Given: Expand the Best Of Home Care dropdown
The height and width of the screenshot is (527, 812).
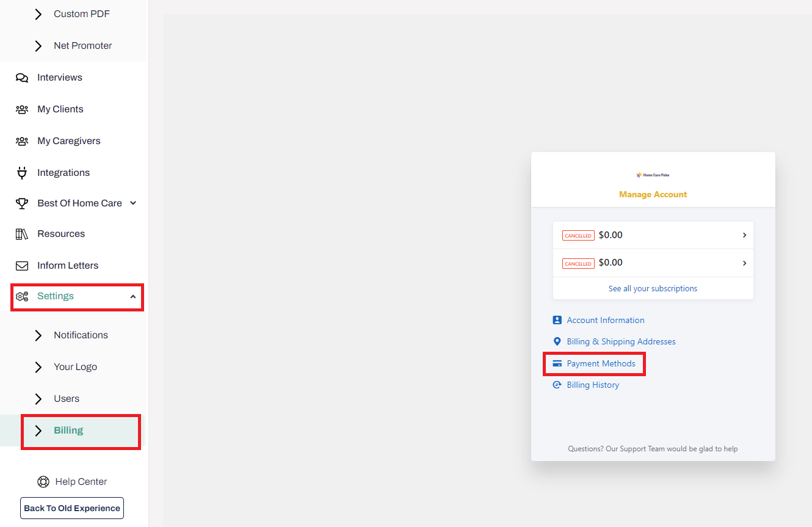Looking at the screenshot, I should [133, 203].
